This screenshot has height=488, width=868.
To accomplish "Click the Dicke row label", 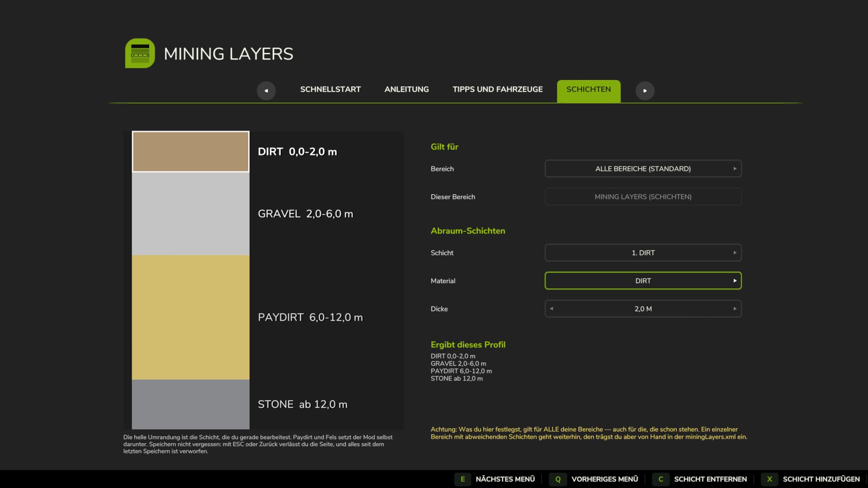I will tap(439, 309).
